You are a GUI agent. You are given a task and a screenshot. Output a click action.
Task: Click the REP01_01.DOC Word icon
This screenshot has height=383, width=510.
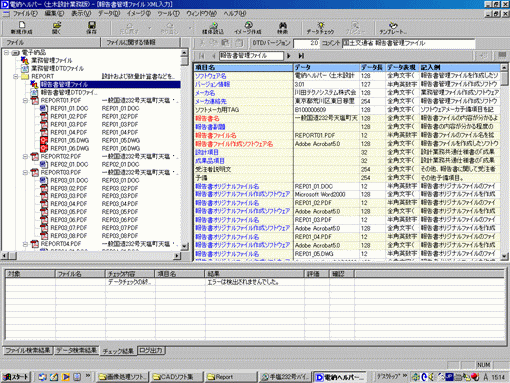point(44,108)
